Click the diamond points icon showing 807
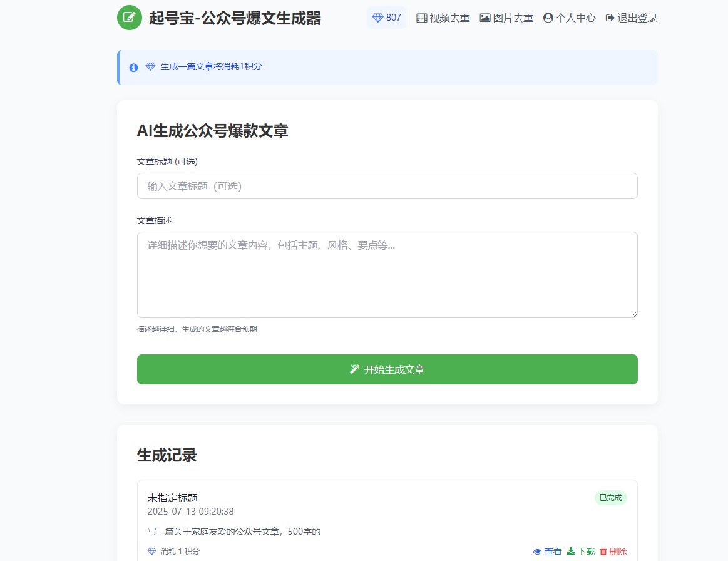 coord(377,18)
